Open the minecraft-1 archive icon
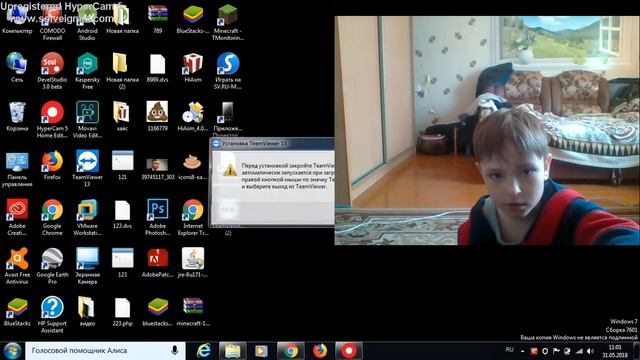This screenshot has height=360, width=640. click(193, 311)
